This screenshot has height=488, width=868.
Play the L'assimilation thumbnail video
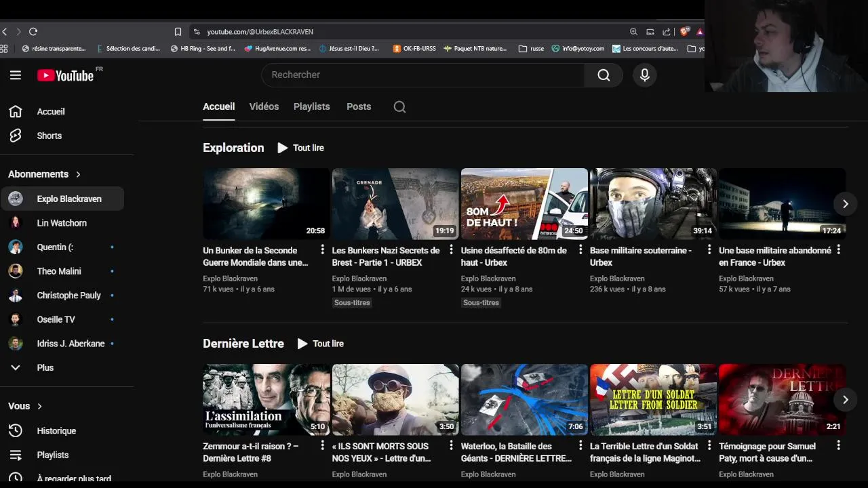click(266, 399)
